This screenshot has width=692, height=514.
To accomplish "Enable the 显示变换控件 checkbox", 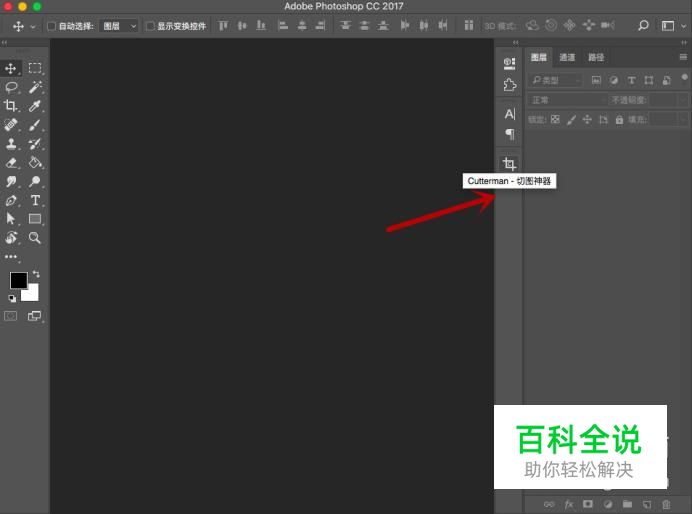I will 151,26.
